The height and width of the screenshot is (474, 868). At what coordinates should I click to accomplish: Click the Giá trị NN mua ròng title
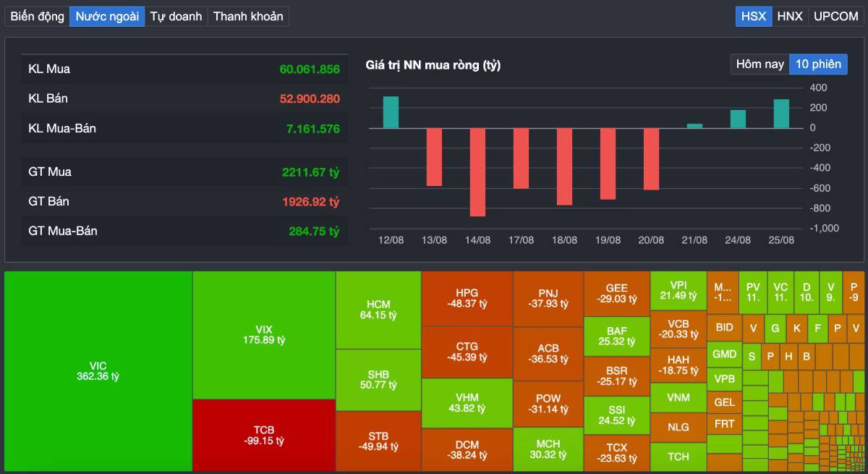(x=433, y=65)
